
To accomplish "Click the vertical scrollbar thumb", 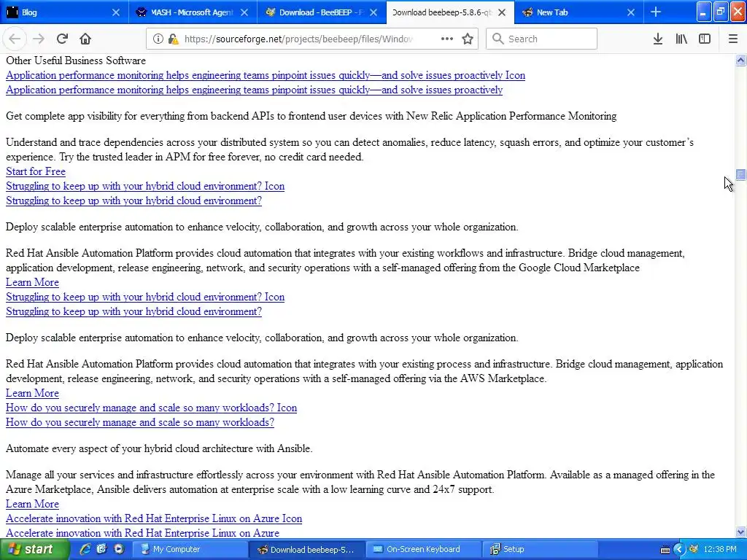I will click(740, 175).
